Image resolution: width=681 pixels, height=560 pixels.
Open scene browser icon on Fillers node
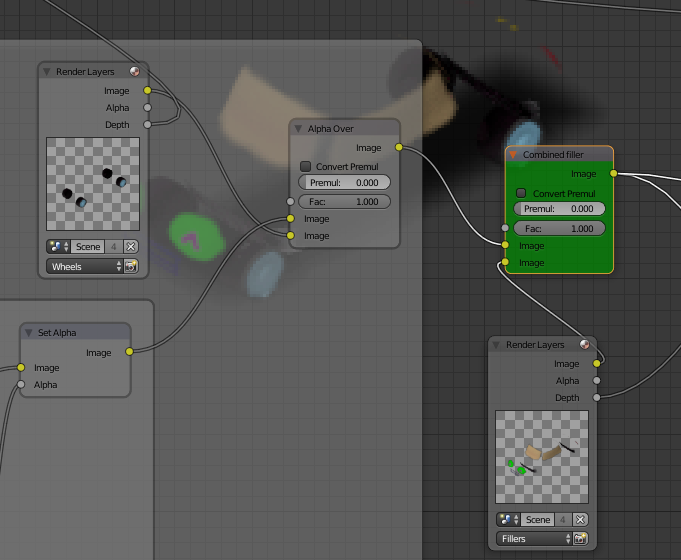click(508, 519)
